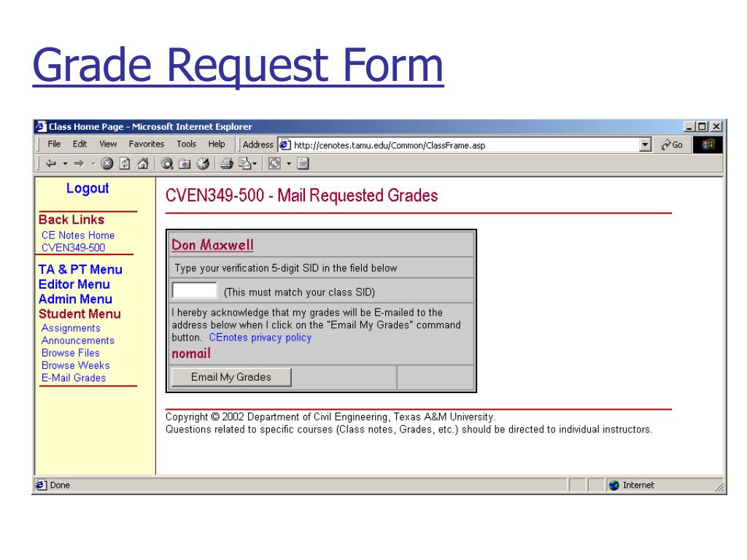The width and height of the screenshot is (747, 560).
Task: Open the Favorites folder toolbar icon
Action: (185, 164)
